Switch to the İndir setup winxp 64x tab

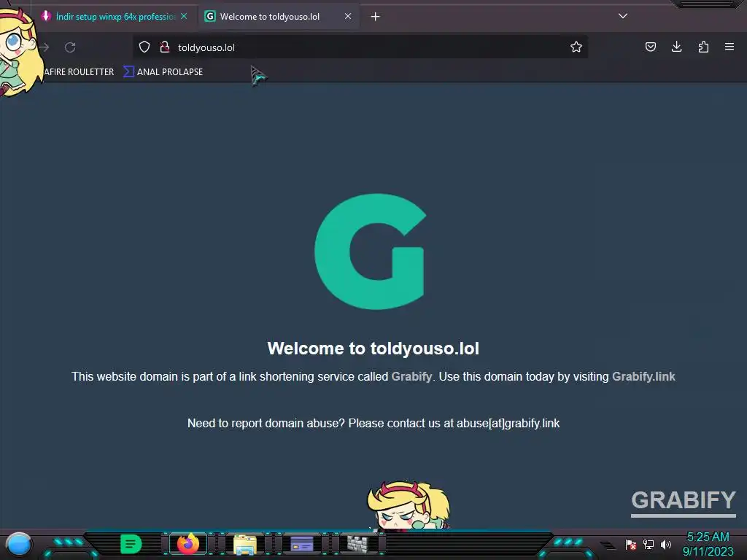[x=109, y=17]
